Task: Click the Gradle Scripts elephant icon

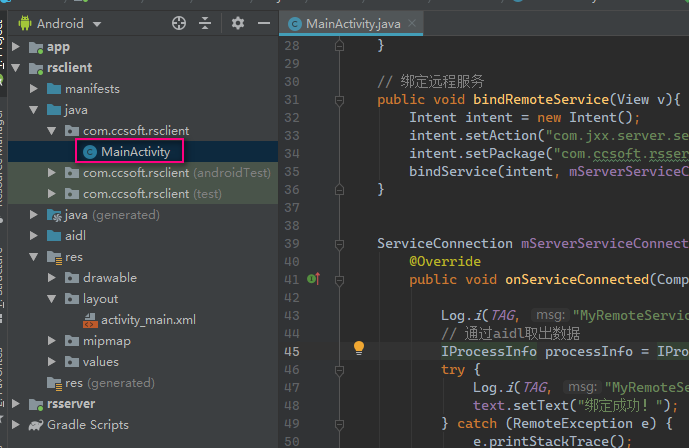Action: [36, 425]
